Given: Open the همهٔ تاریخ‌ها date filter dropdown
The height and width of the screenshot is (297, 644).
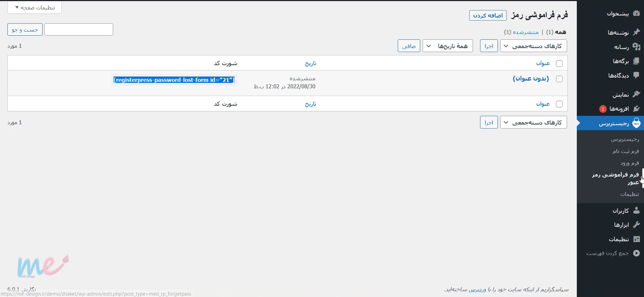Looking at the screenshot, I should tap(448, 46).
